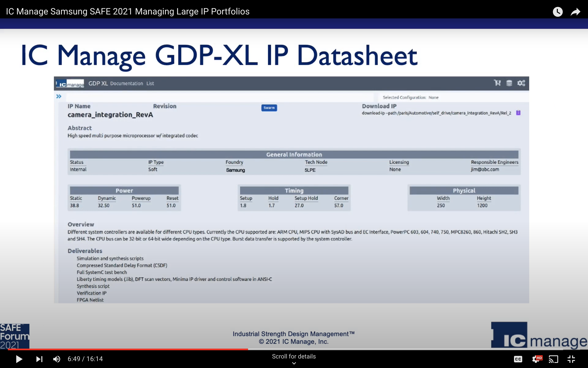The height and width of the screenshot is (368, 588).
Task: Click the Height value 1200
Action: [x=482, y=205]
